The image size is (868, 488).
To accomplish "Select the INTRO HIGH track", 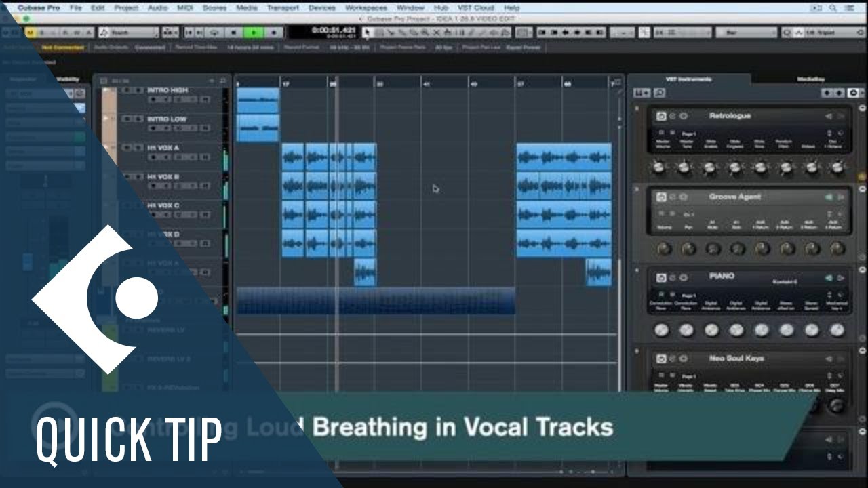I will point(167,90).
